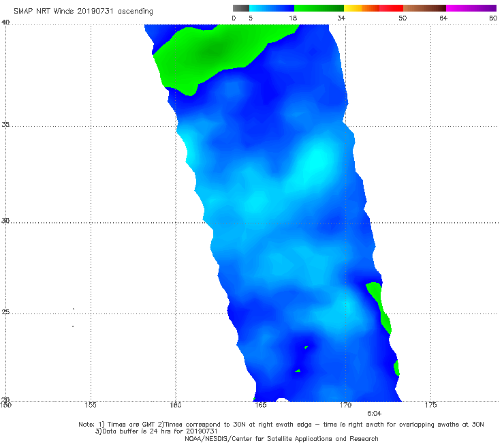Screen dimensions: 504x443
Task: Click the gray segment of the color bar
Action: 241,8
